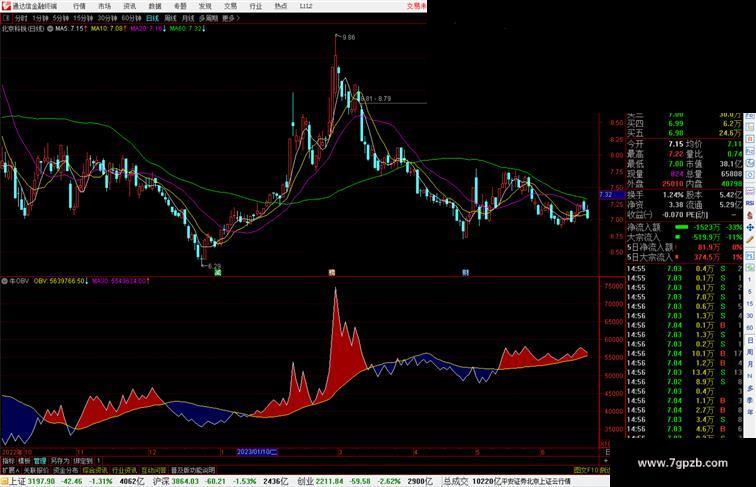Open the 市场 menu
The width and height of the screenshot is (756, 487).
pos(104,6)
